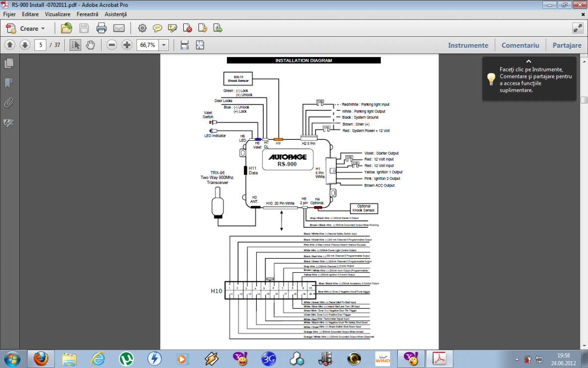
Task: Switch to Firefox in the taskbar
Action: 41,359
